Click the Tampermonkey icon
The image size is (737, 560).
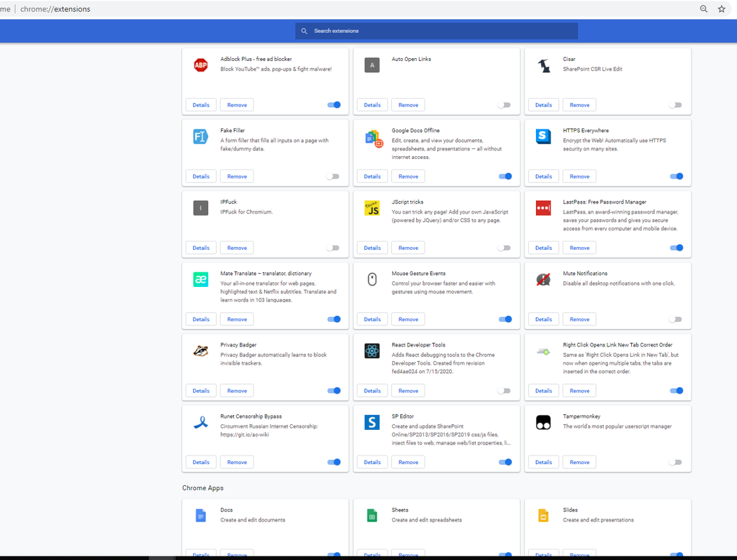[x=544, y=422]
